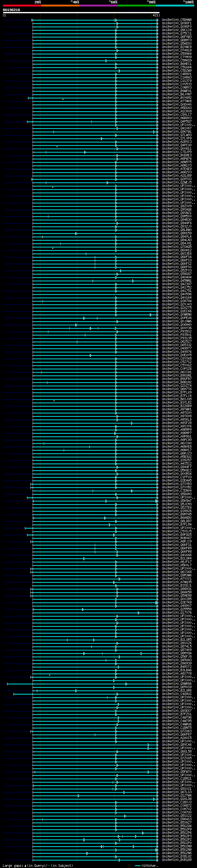197x868 pixels.
Task: Select hit UniRef100_C7YM09
Action: [x=177, y=57]
